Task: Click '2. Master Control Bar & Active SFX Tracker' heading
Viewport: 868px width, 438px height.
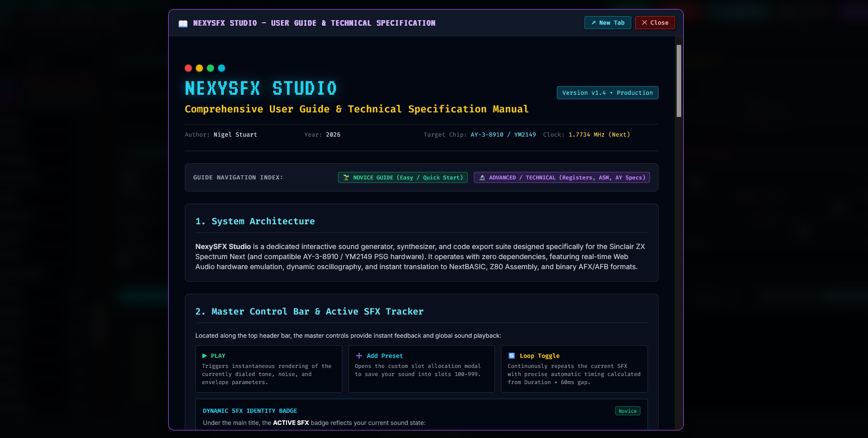Action: click(x=310, y=311)
